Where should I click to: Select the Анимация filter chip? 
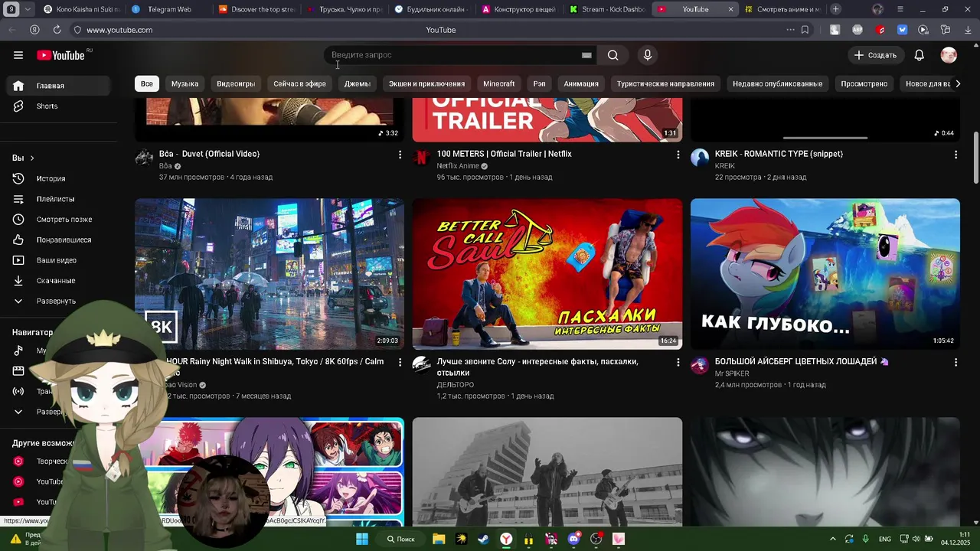(581, 83)
